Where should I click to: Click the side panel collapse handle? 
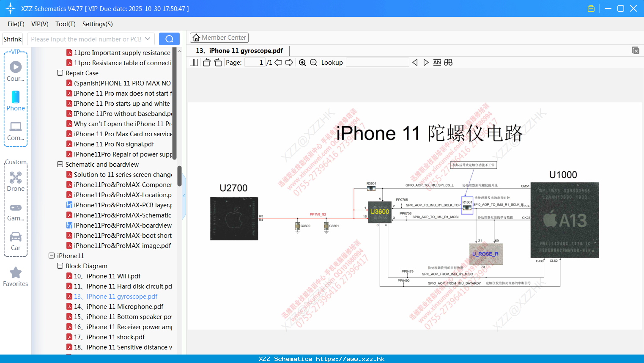pos(184,196)
